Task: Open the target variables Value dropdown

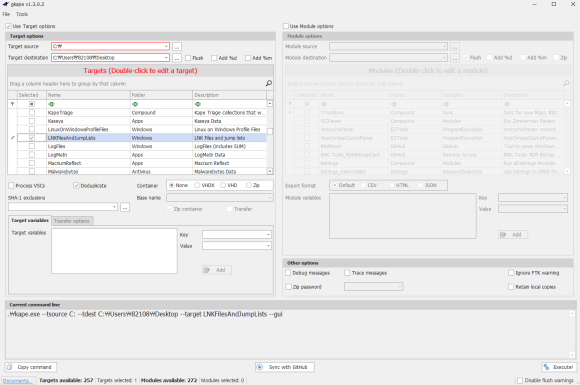Action: 269,246
